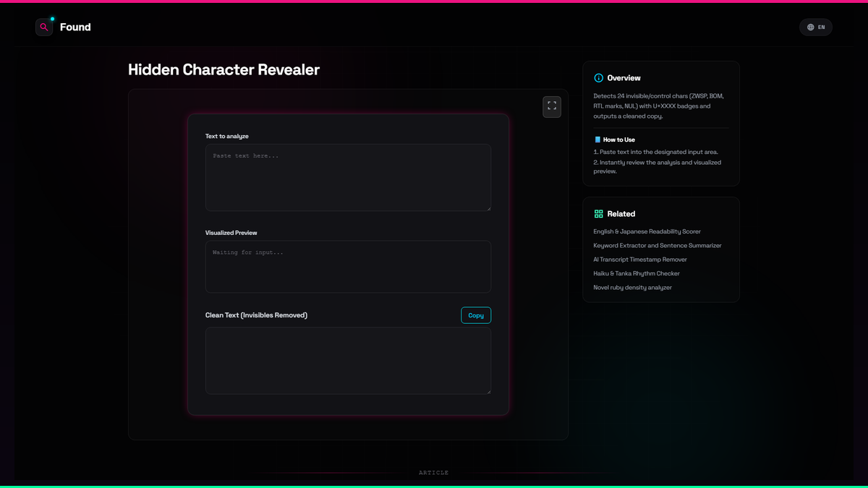This screenshot has height=488, width=868.
Task: Open AI Transcript Timestamp Remover
Action: pyautogui.click(x=640, y=260)
